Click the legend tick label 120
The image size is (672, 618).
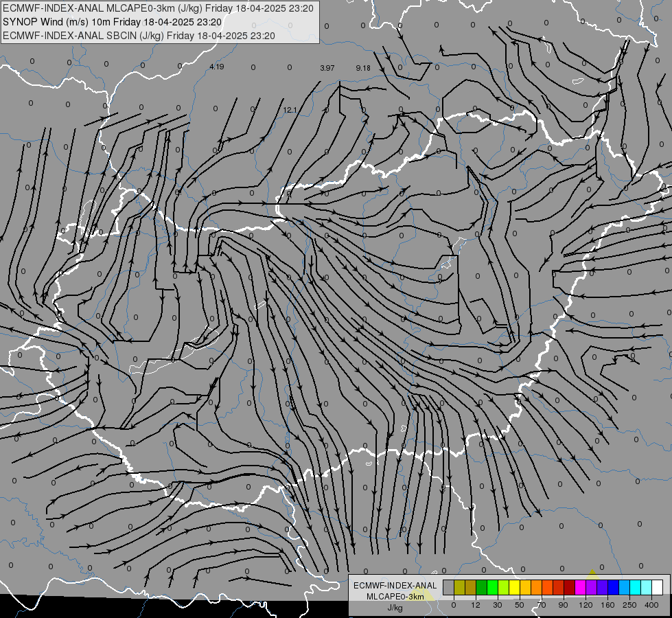coord(586,605)
